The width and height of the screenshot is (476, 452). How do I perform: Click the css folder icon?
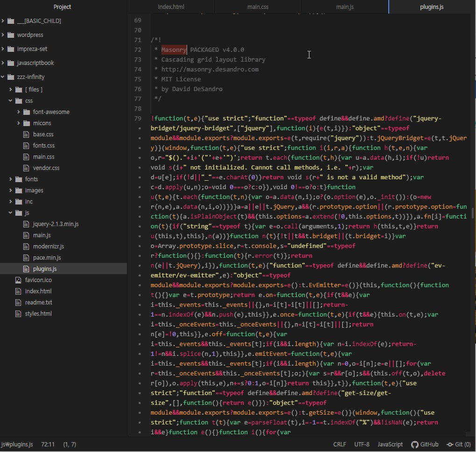click(x=19, y=100)
